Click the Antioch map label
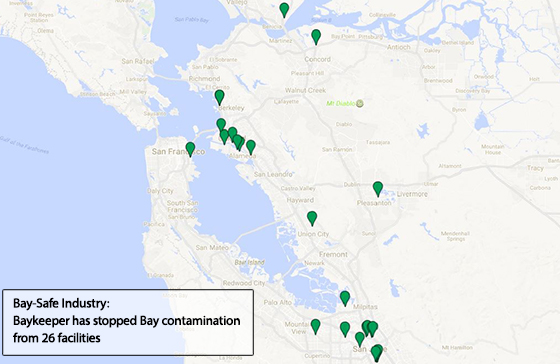This screenshot has width=560, height=364. [x=399, y=47]
